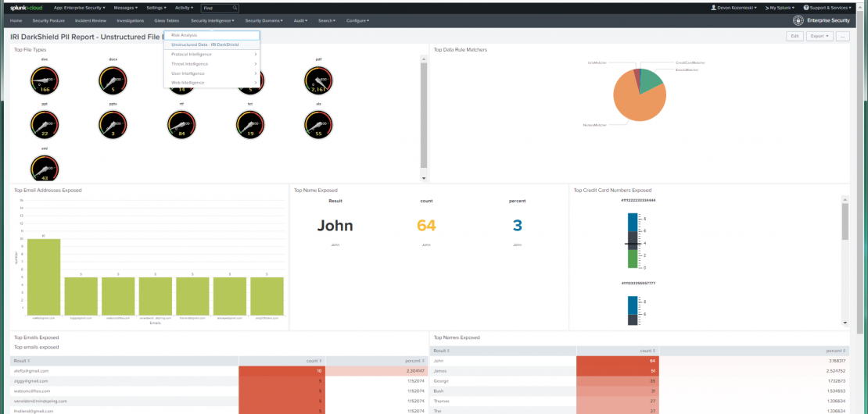Click the splunk>cloud logo
This screenshot has width=868, height=414.
[27, 9]
